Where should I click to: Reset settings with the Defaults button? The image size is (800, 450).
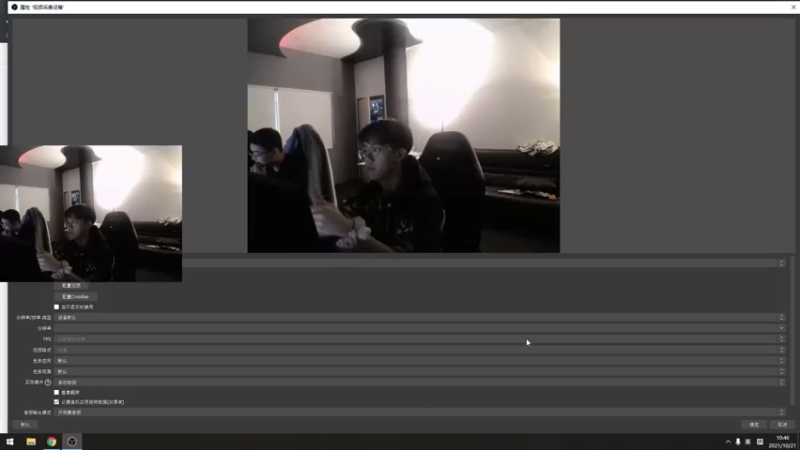[x=26, y=424]
